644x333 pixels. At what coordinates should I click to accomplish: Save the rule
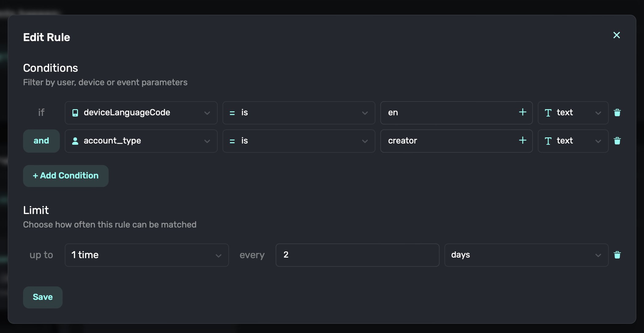[43, 297]
